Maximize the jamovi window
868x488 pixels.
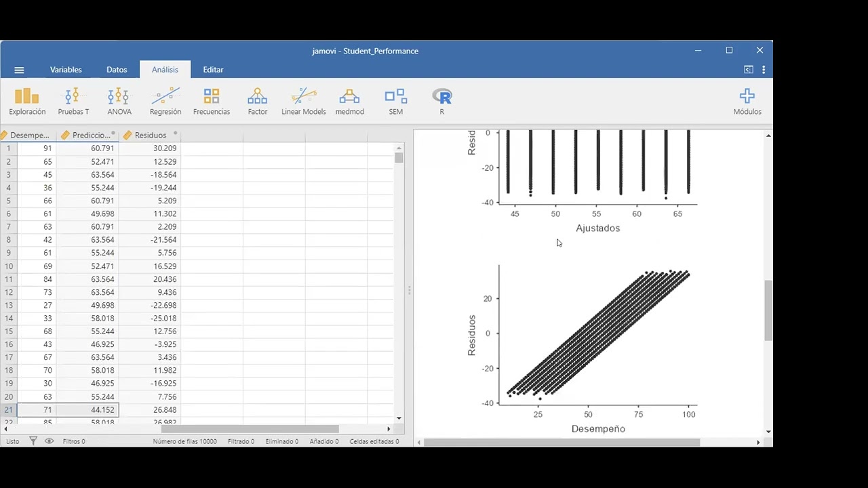[x=729, y=50]
